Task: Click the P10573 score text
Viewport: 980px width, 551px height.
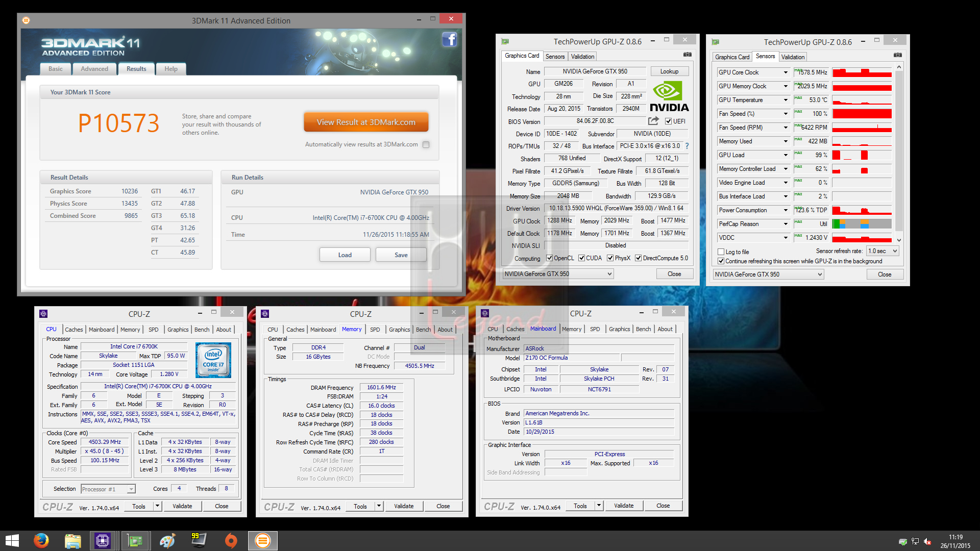Action: [118, 123]
